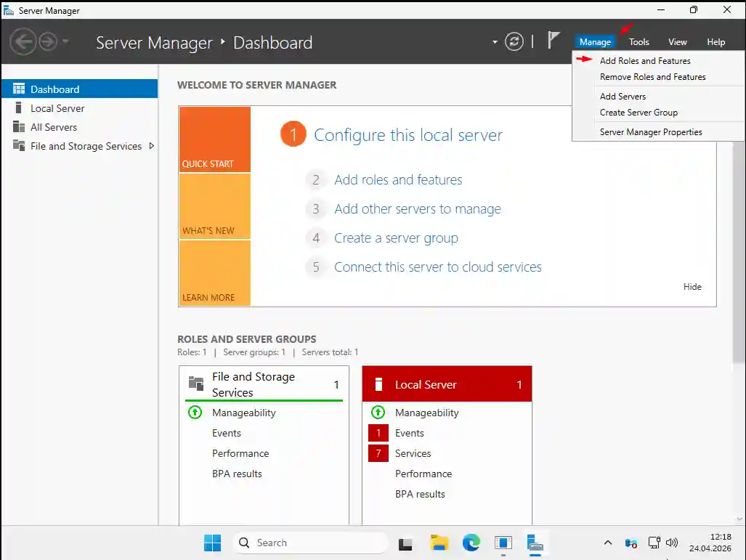Image resolution: width=746 pixels, height=560 pixels.
Task: Click Create a server group link
Action: pos(396,238)
